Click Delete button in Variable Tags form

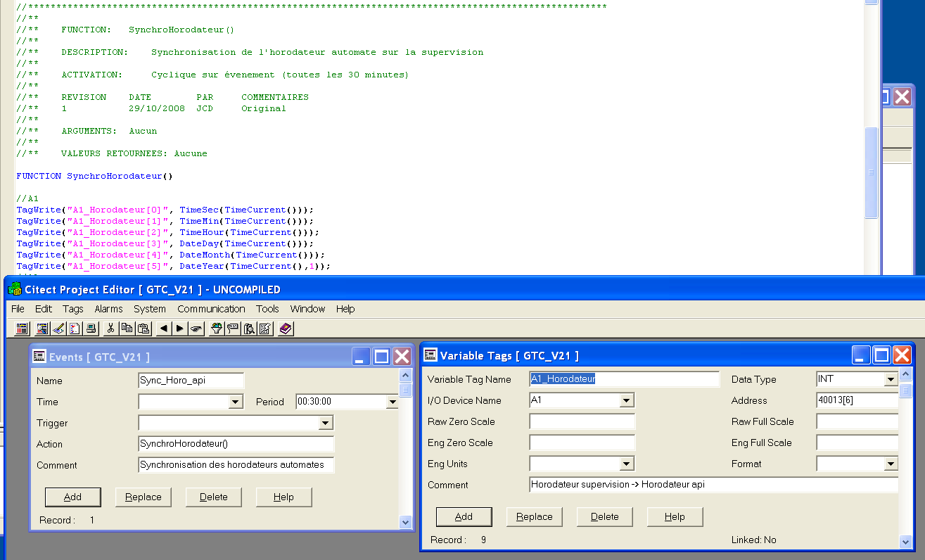pyautogui.click(x=604, y=517)
